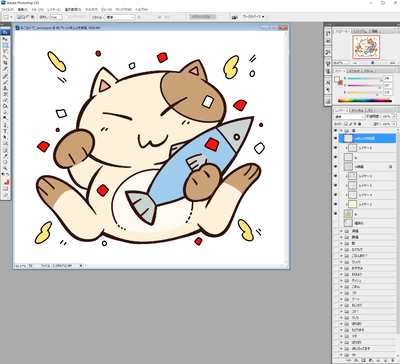Open the layer opacity slider arrow
The width and height of the screenshot is (400, 364).
point(394,117)
